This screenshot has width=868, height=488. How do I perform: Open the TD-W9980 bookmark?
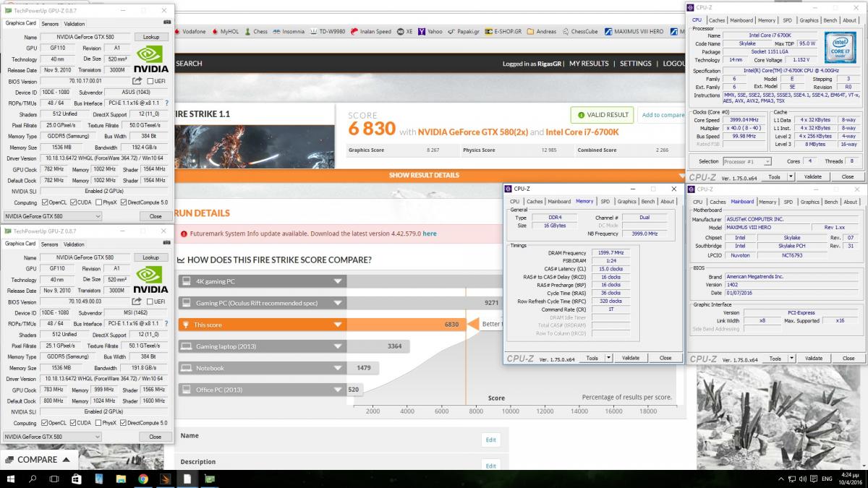(328, 32)
